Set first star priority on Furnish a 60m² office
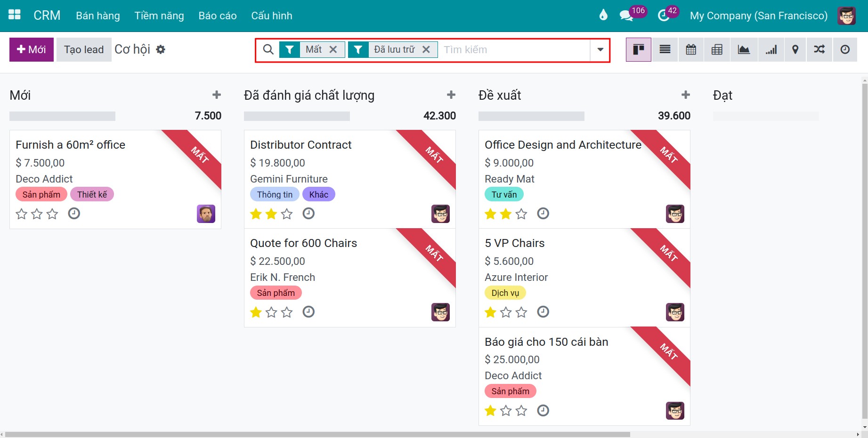This screenshot has height=438, width=868. click(22, 214)
